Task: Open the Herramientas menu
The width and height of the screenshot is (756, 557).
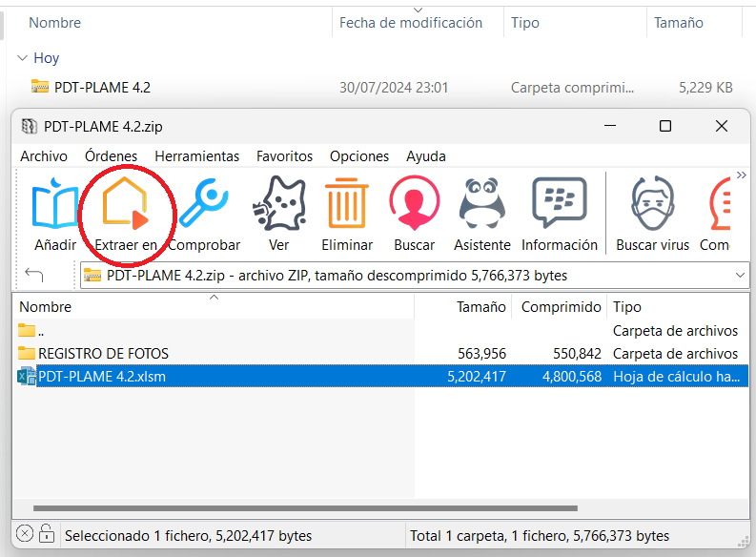Action: point(196,156)
